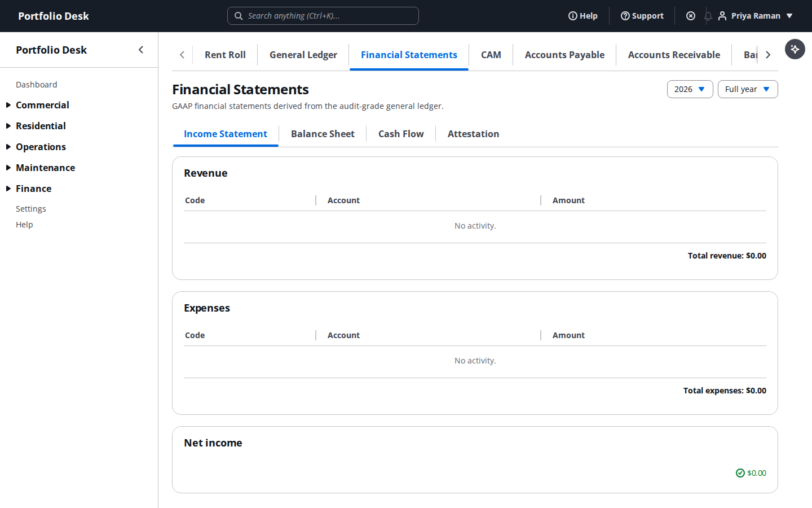Switch to the General Ledger tab
The image size is (812, 508).
[303, 55]
